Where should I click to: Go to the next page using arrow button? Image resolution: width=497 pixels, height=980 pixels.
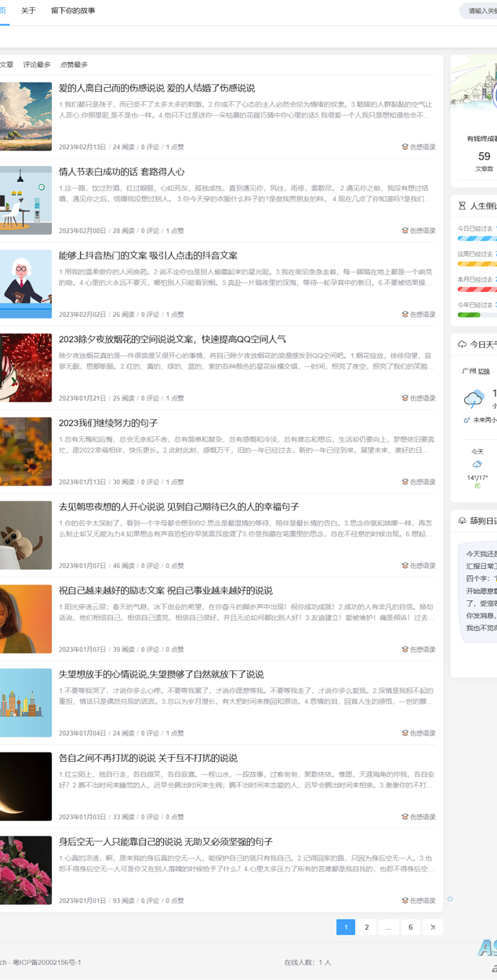433,927
